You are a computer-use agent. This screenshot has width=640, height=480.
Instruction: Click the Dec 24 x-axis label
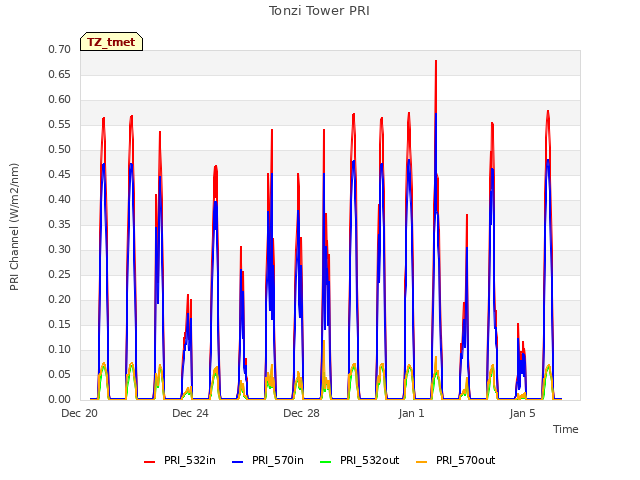190,413
